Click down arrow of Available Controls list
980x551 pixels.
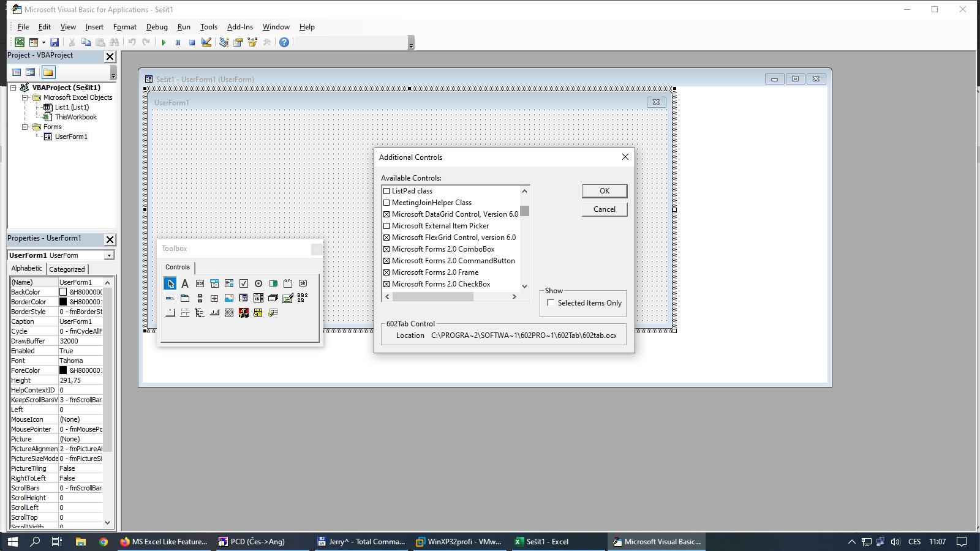(x=524, y=286)
